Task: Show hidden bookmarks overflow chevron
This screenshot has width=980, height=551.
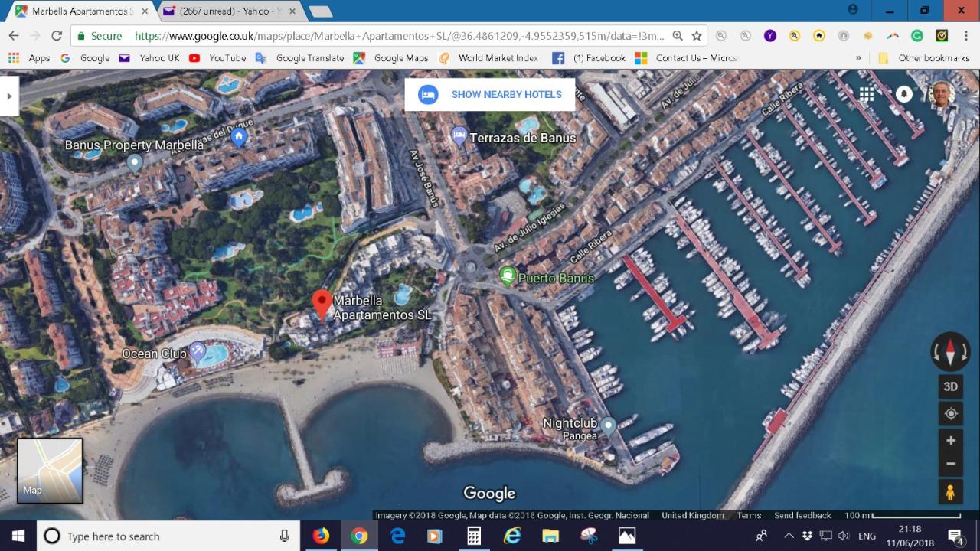Action: point(858,58)
